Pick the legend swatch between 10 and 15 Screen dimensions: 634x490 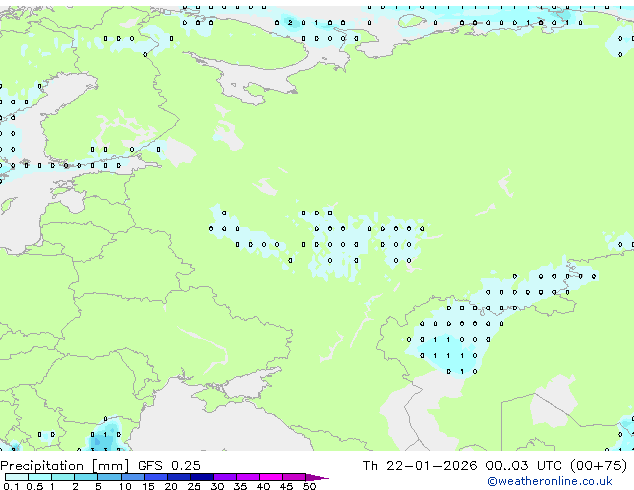click(133, 477)
